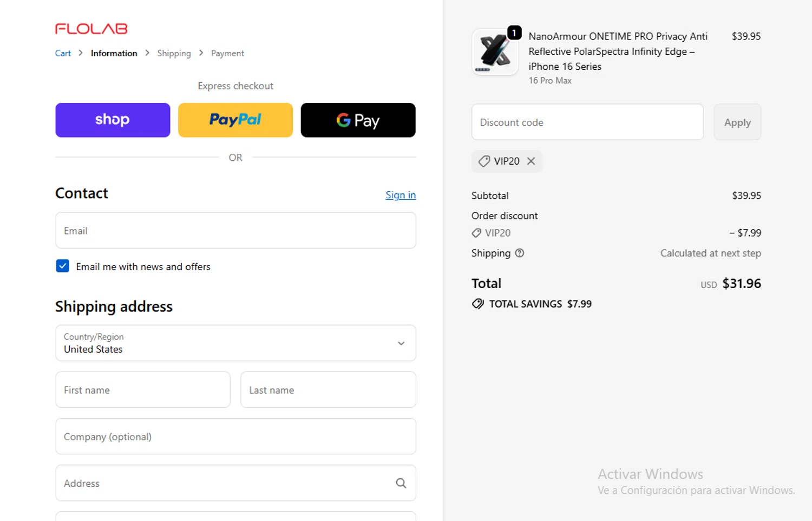Open the Shipping help question icon
This screenshot has width=812, height=521.
coord(520,253)
